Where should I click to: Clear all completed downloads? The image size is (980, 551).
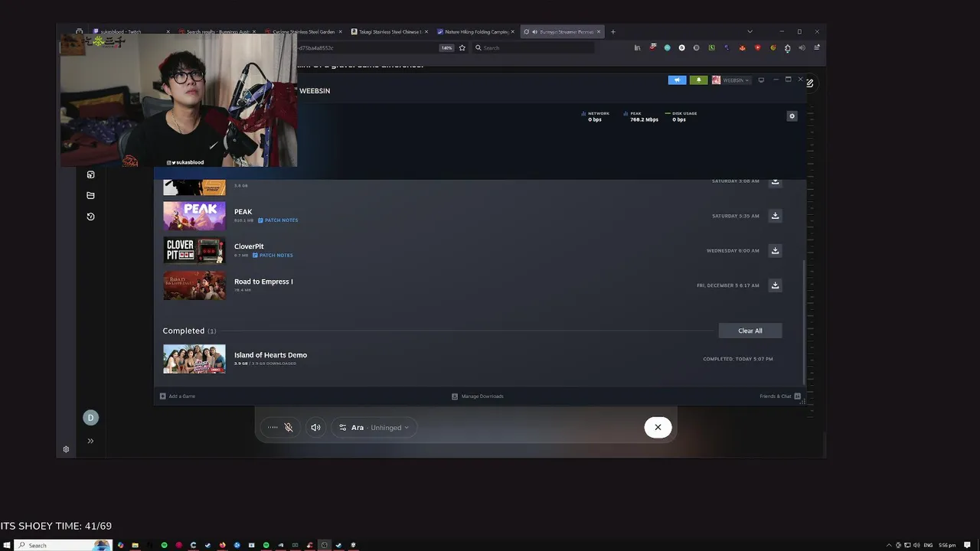click(750, 331)
